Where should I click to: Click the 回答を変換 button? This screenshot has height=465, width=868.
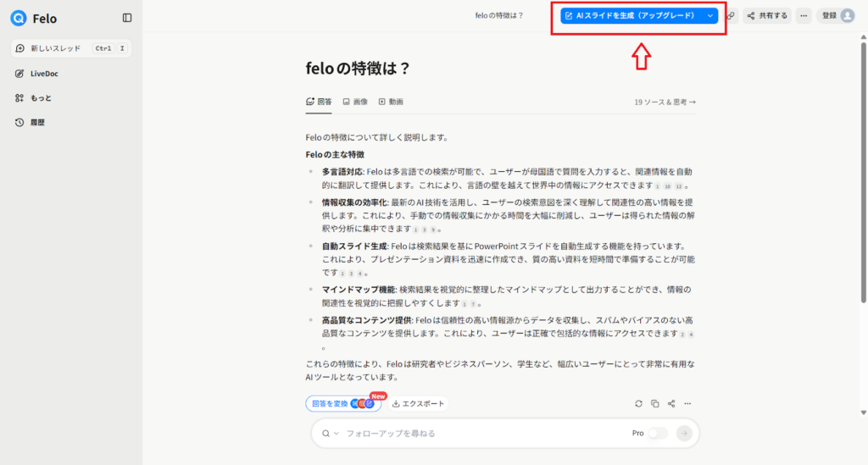click(x=343, y=404)
